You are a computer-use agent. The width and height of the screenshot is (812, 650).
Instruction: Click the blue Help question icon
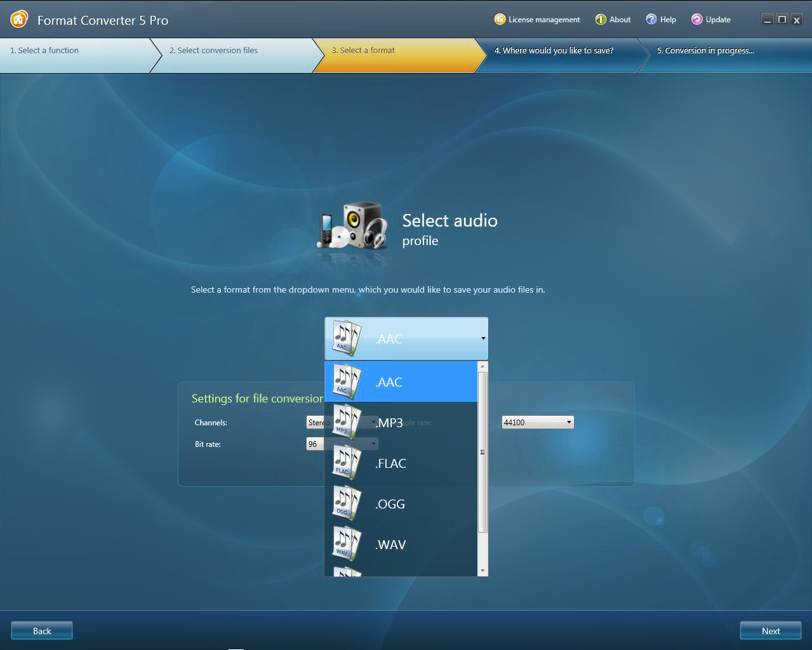point(651,20)
